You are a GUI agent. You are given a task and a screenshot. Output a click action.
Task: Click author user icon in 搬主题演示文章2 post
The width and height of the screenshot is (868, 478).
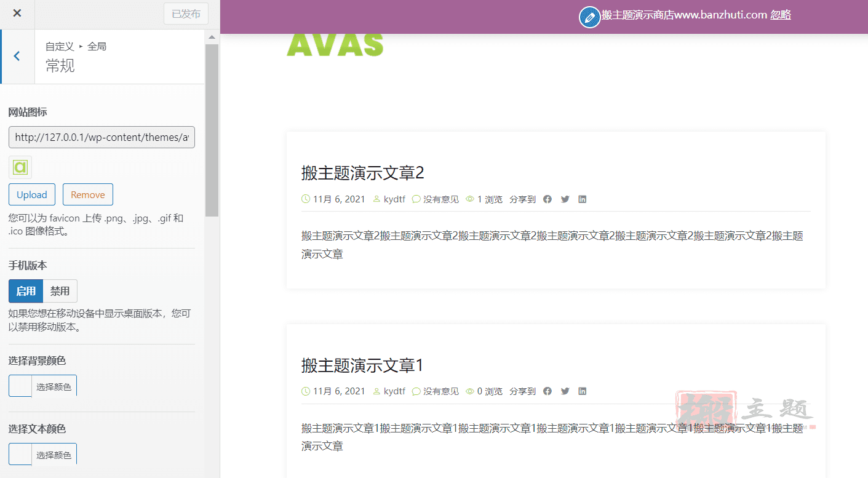[377, 199]
